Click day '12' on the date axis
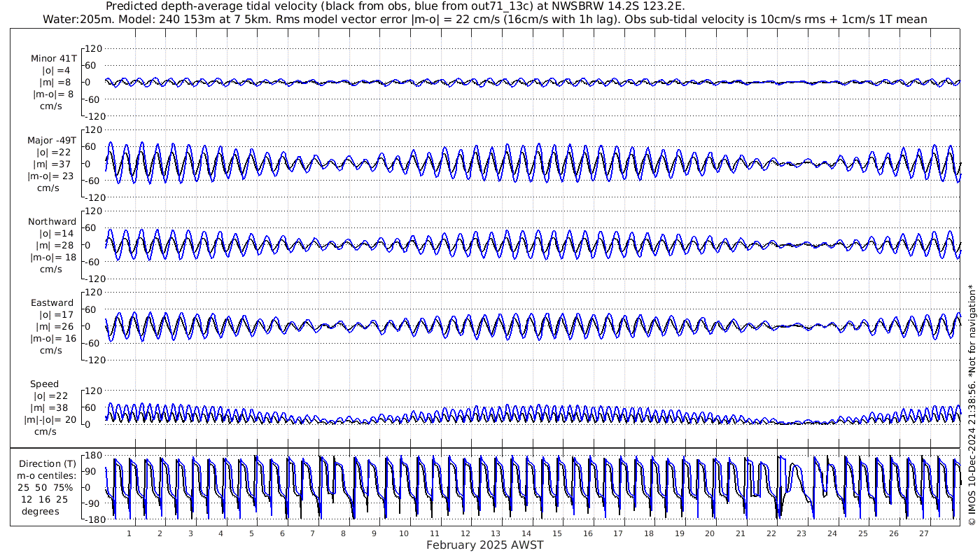 pos(465,533)
